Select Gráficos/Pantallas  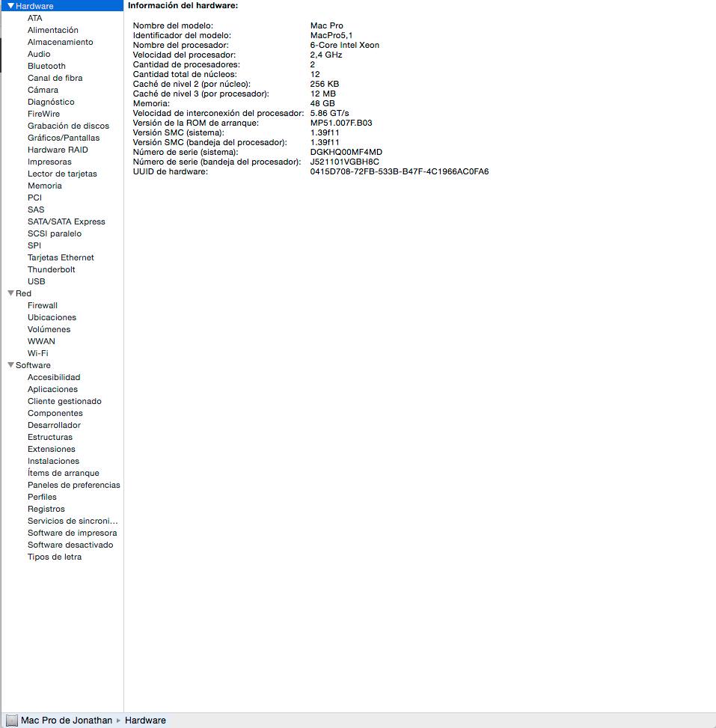(64, 138)
